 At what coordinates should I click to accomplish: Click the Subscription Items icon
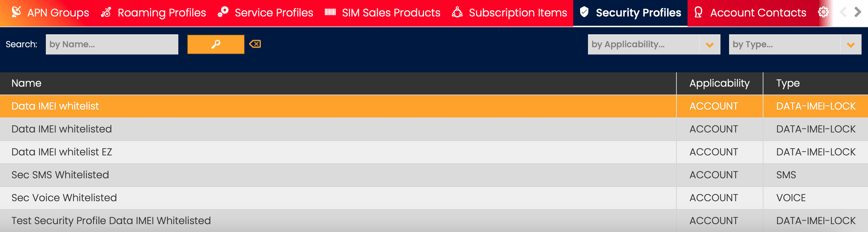point(457,13)
